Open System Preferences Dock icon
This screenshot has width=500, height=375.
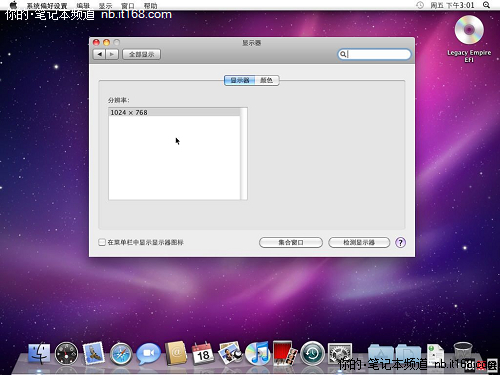339,353
